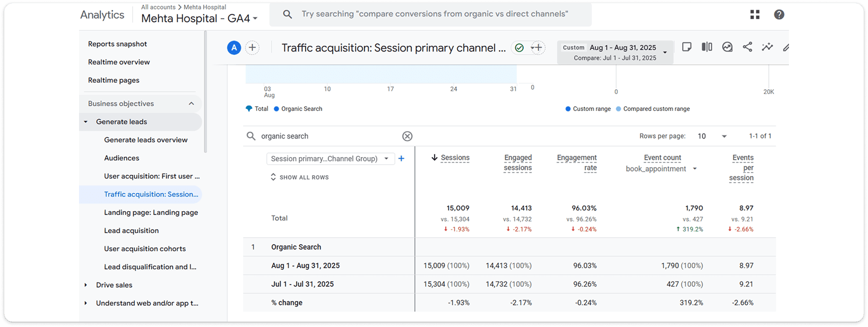Open the Google apps grid icon

(754, 15)
